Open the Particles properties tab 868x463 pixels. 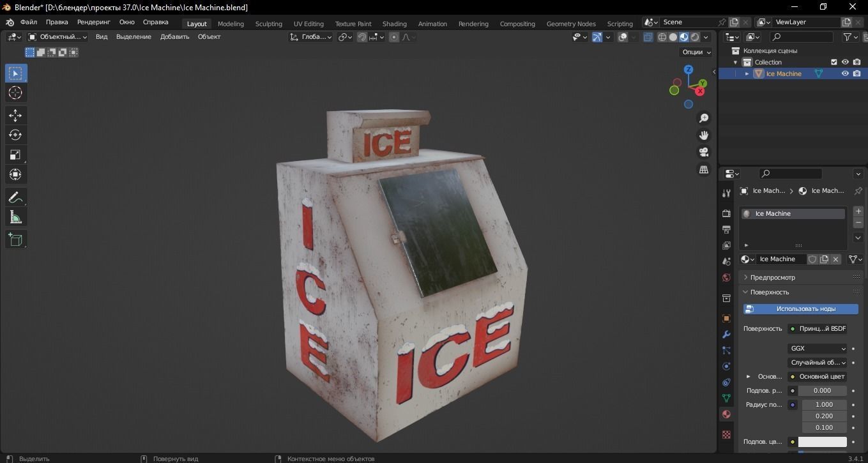[x=726, y=350]
